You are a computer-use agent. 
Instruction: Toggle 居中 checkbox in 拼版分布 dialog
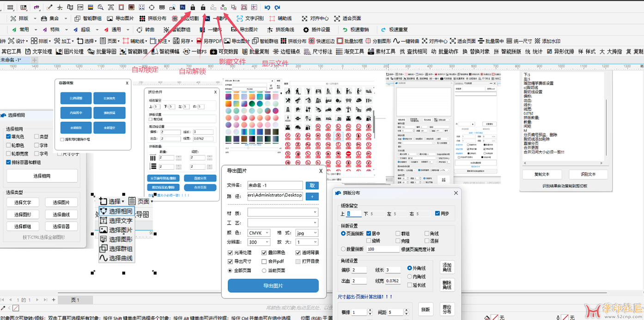(x=369, y=234)
